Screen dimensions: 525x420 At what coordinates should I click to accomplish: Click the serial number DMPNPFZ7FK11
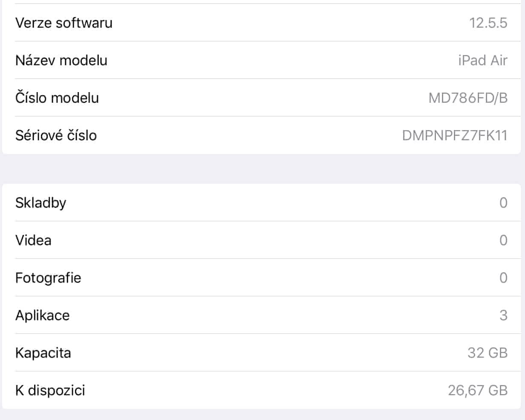455,135
